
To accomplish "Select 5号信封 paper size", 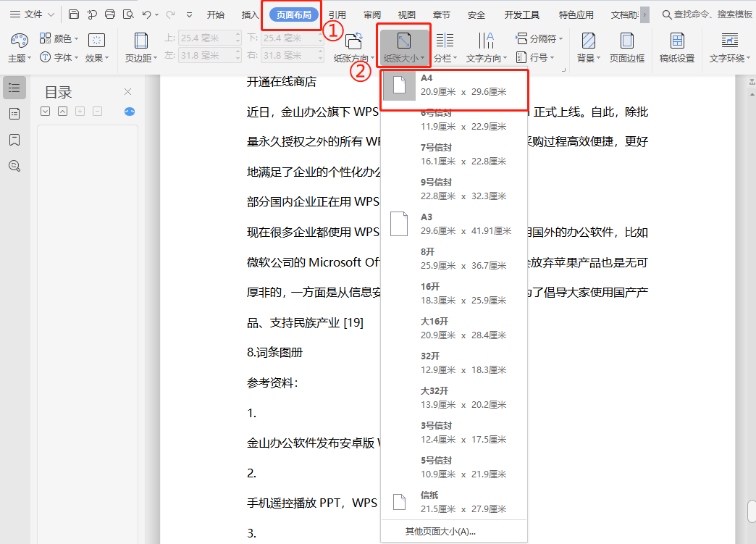I will (x=454, y=466).
